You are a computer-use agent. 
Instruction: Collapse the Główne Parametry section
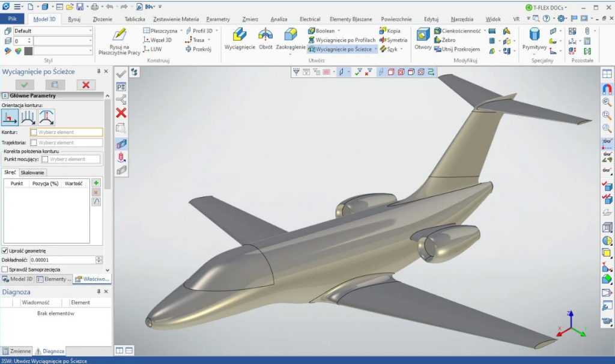point(5,96)
